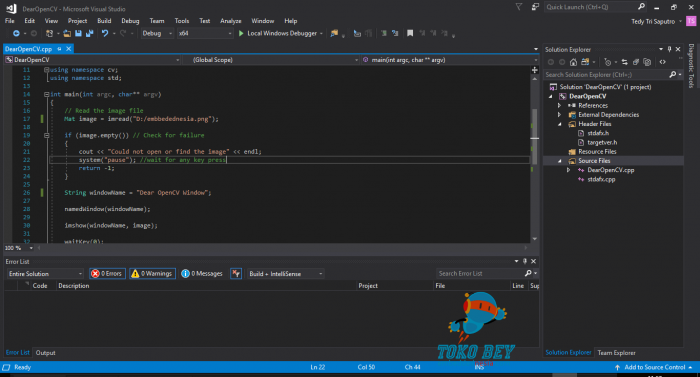Click the notifications filter funnel icon
700x377 pixels.
519,7
